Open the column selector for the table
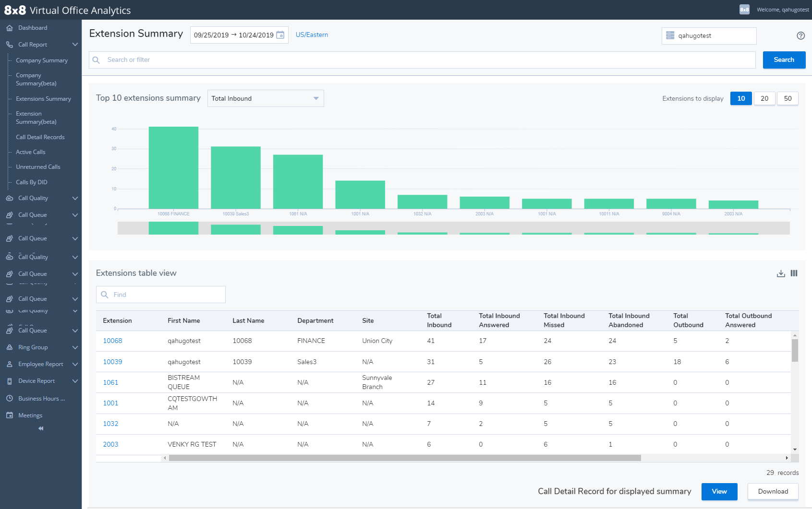 (x=794, y=273)
